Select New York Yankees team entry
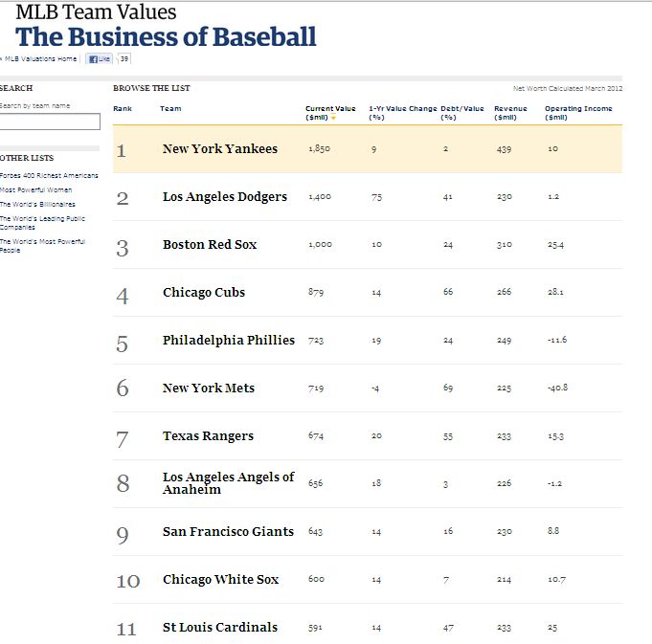652x644 pixels. [220, 149]
